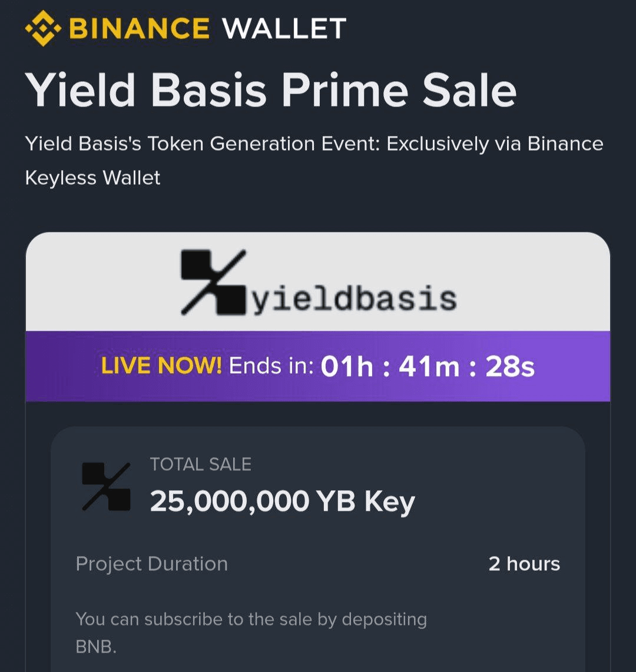Tap the WALLET header text
The height and width of the screenshot is (672, 636).
click(285, 28)
